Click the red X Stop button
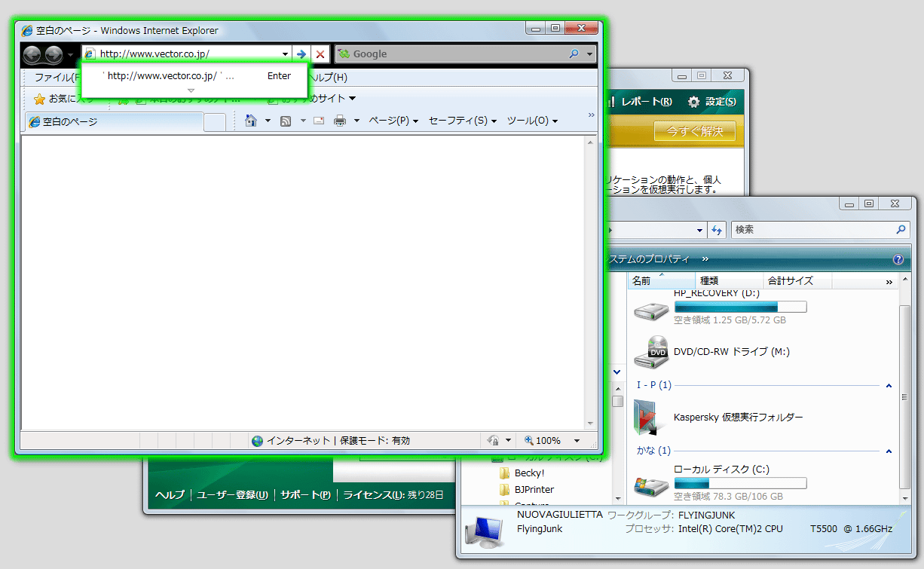 tap(320, 54)
